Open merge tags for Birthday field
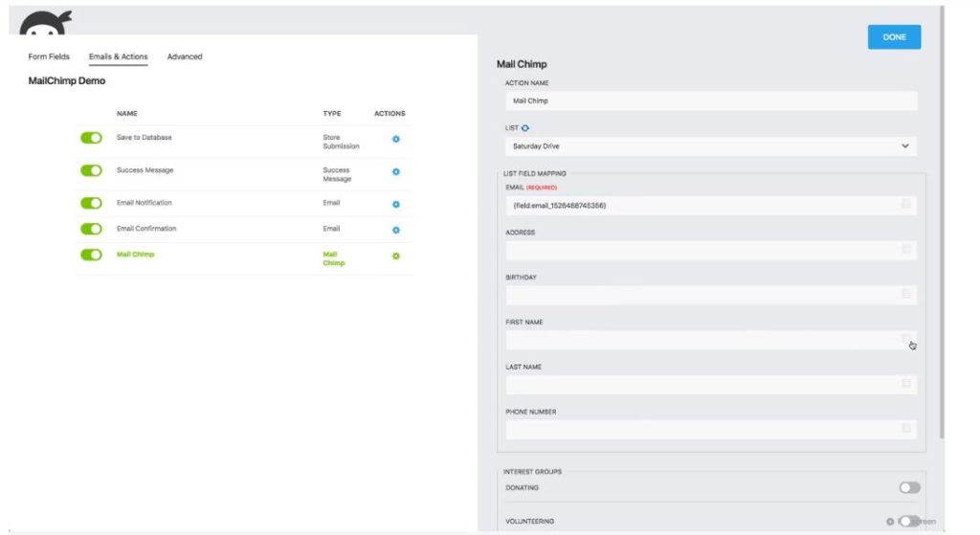The image size is (980, 535). tap(905, 295)
